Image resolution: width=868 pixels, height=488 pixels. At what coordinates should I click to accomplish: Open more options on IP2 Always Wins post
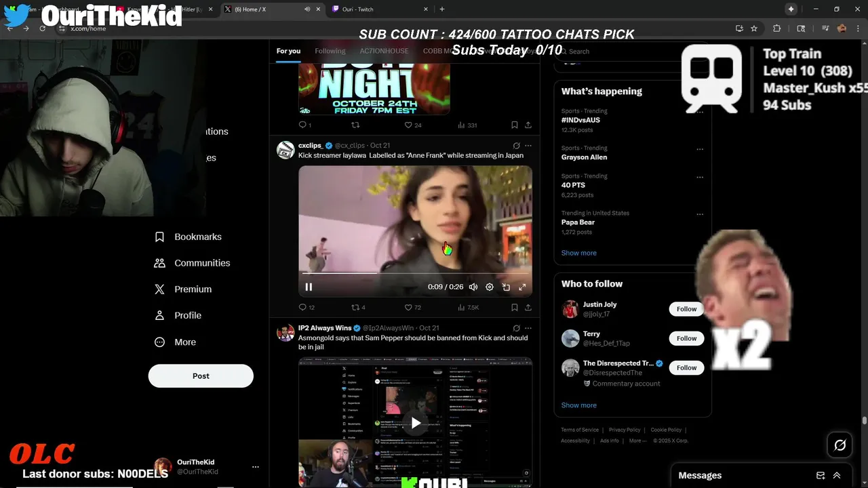tap(528, 328)
